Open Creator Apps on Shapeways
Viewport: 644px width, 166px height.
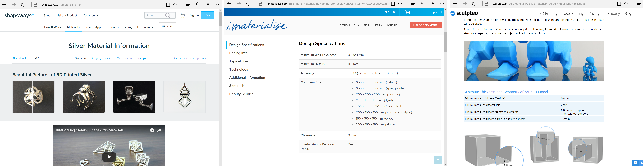click(93, 27)
